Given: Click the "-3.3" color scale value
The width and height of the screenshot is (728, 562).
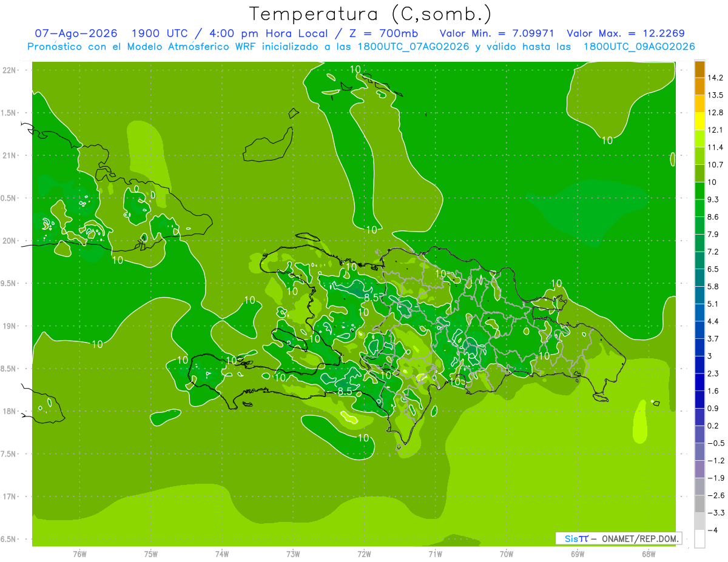Looking at the screenshot, I should pyautogui.click(x=715, y=513).
